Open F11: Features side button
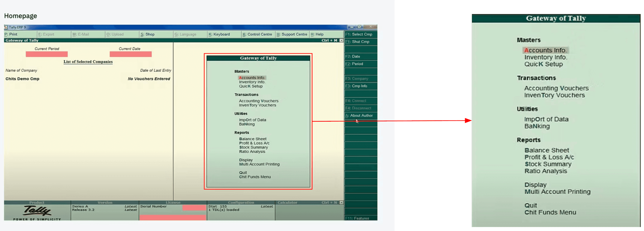Image resolution: width=644 pixels, height=231 pixels. pos(361,218)
